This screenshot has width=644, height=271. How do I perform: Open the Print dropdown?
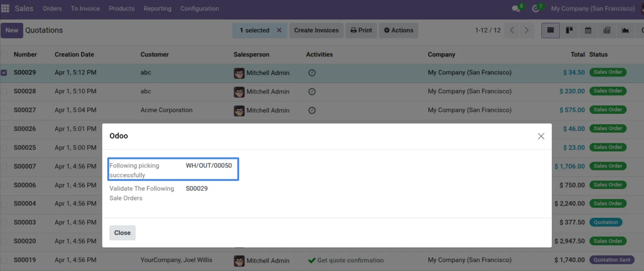click(x=361, y=30)
